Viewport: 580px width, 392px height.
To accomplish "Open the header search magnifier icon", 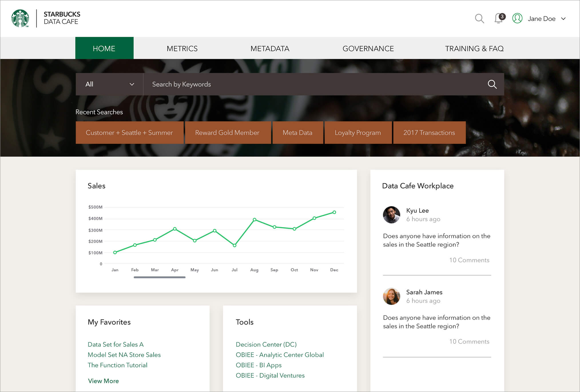I will 479,19.
